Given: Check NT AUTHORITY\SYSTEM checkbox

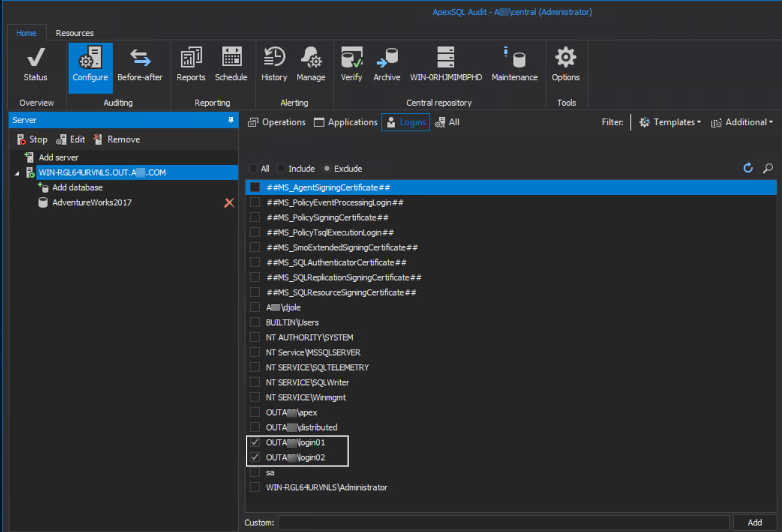Looking at the screenshot, I should click(255, 337).
